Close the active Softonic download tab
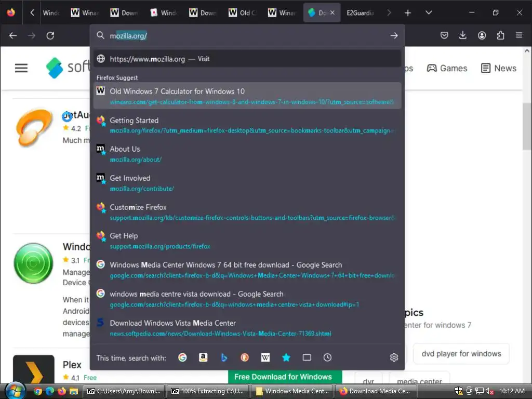 click(332, 12)
